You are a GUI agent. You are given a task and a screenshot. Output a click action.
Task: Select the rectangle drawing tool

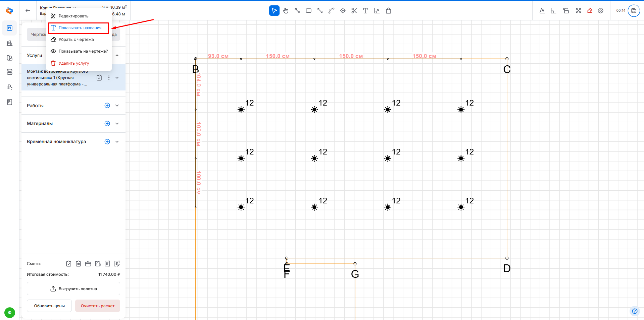coord(308,11)
